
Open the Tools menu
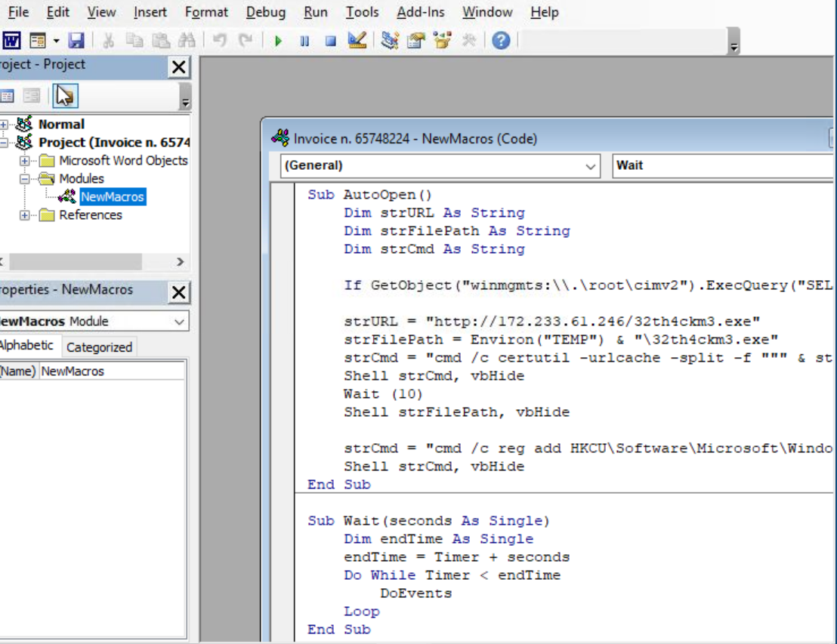[x=362, y=12]
